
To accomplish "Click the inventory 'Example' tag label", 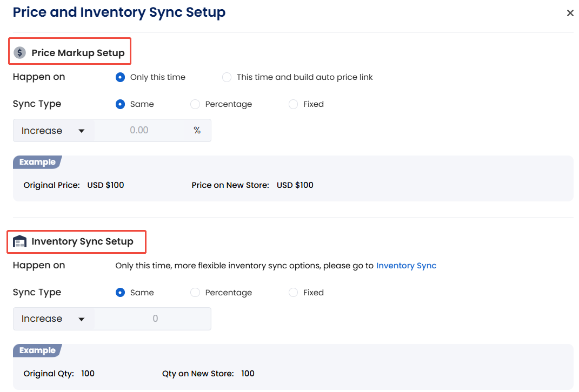I will [37, 350].
